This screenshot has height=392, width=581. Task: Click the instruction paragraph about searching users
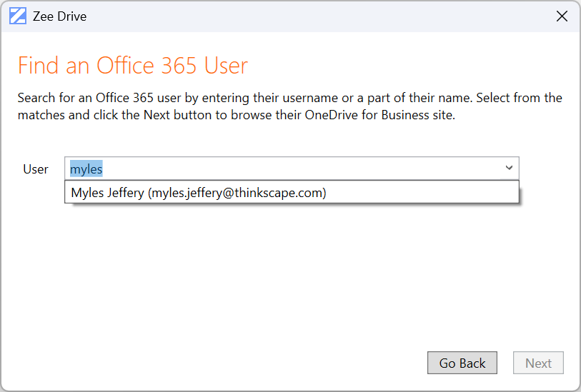point(289,106)
